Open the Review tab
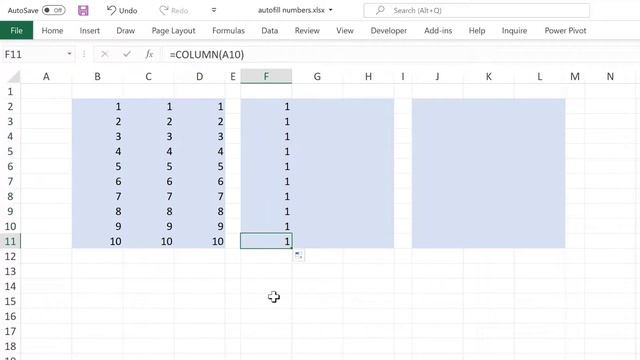640x360 pixels. (307, 31)
